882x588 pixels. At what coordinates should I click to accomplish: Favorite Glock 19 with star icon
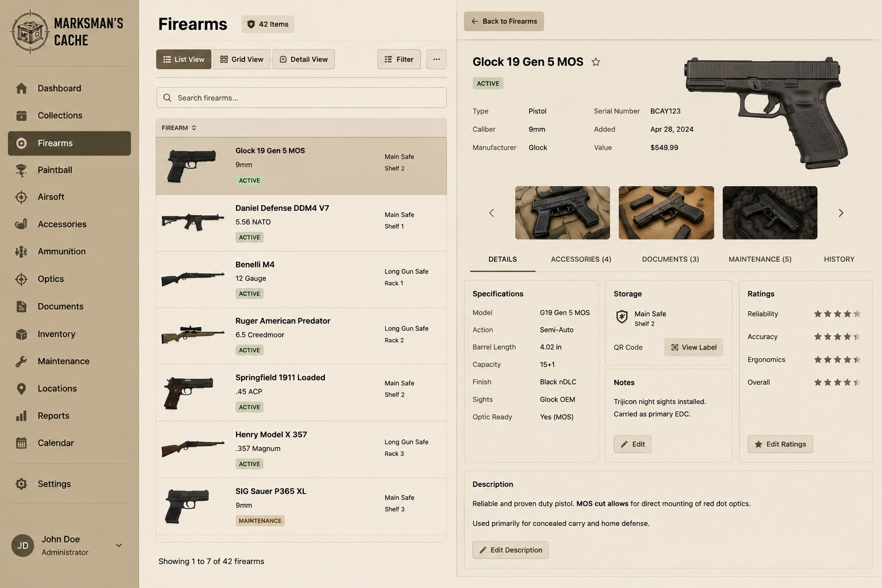596,62
